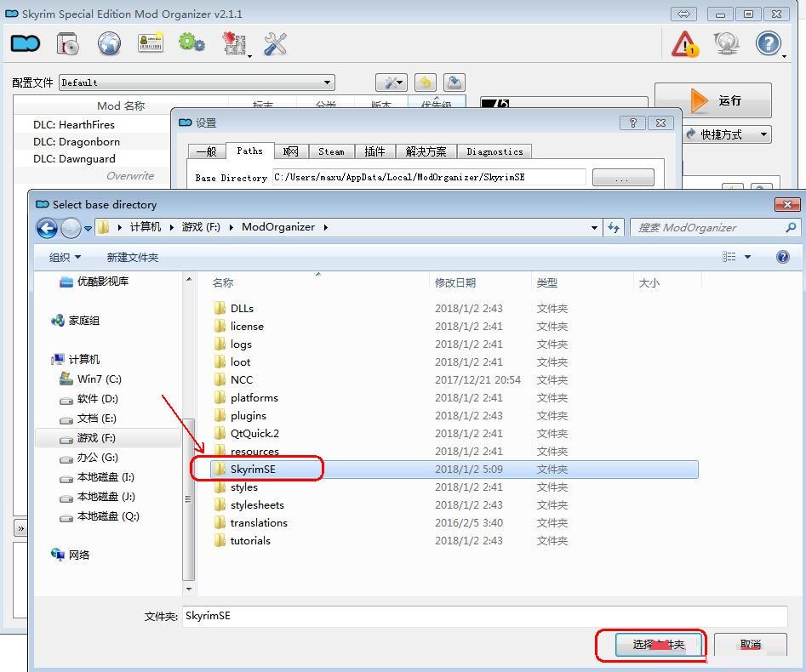The image size is (806, 672).
Task: Click the Base Directory path field
Action: coord(429,177)
